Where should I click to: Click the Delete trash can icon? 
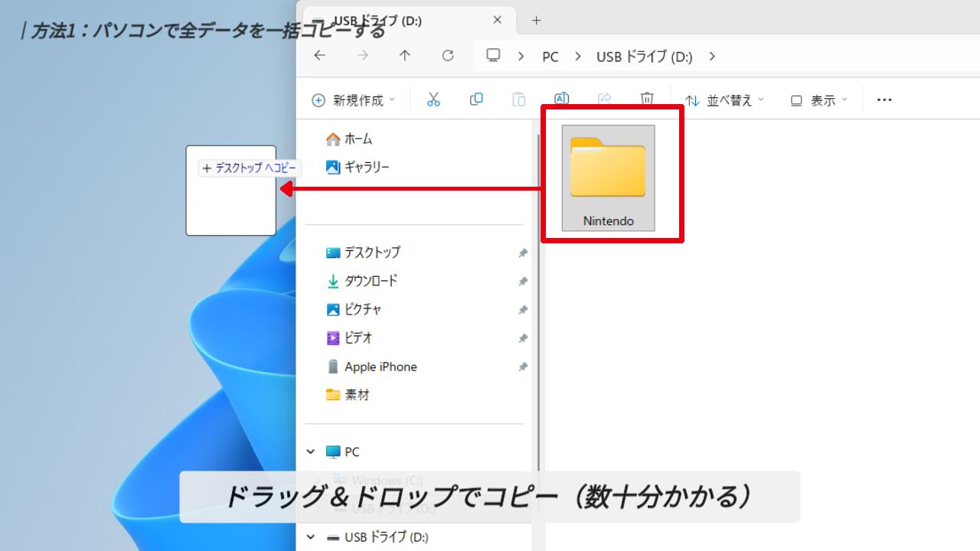point(647,99)
